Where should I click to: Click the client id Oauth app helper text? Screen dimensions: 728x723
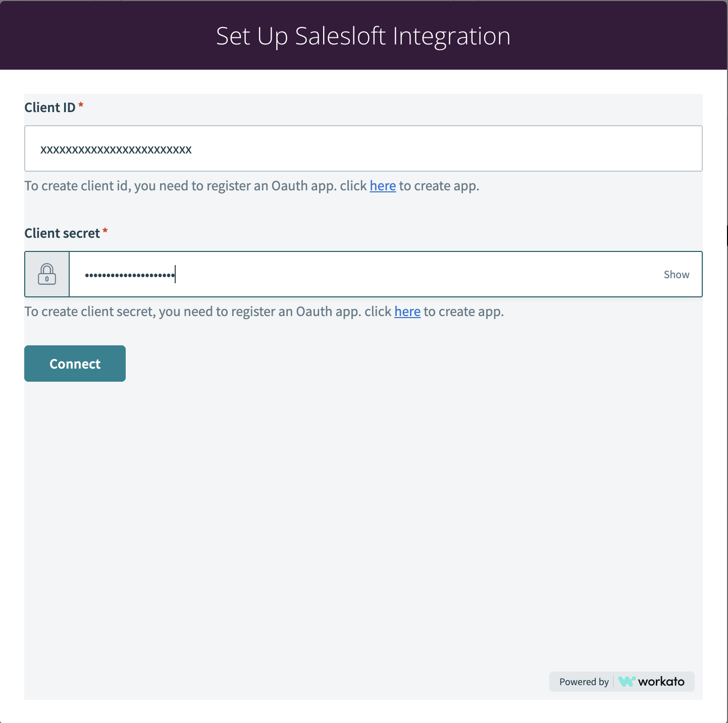click(x=252, y=186)
